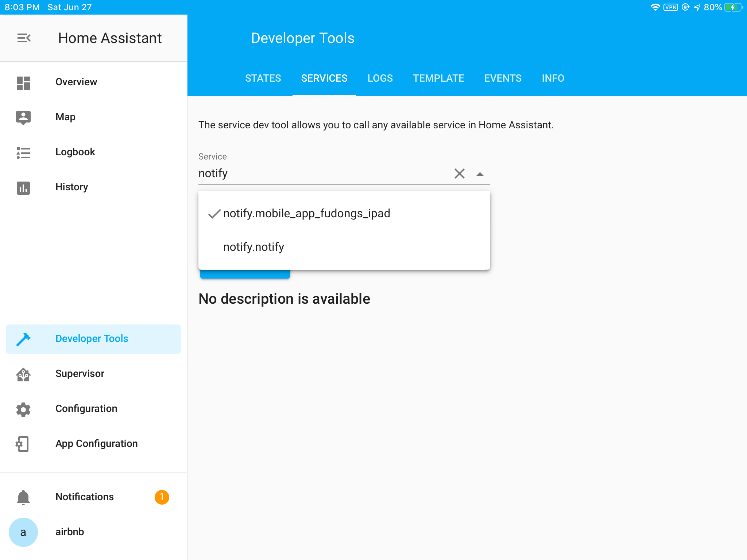747x560 pixels.
Task: Click the Notifications bell icon
Action: point(23,497)
